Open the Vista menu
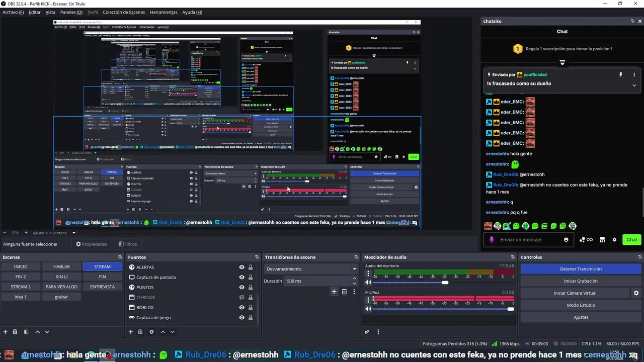Screen dimensions: 644x362 tap(50, 12)
